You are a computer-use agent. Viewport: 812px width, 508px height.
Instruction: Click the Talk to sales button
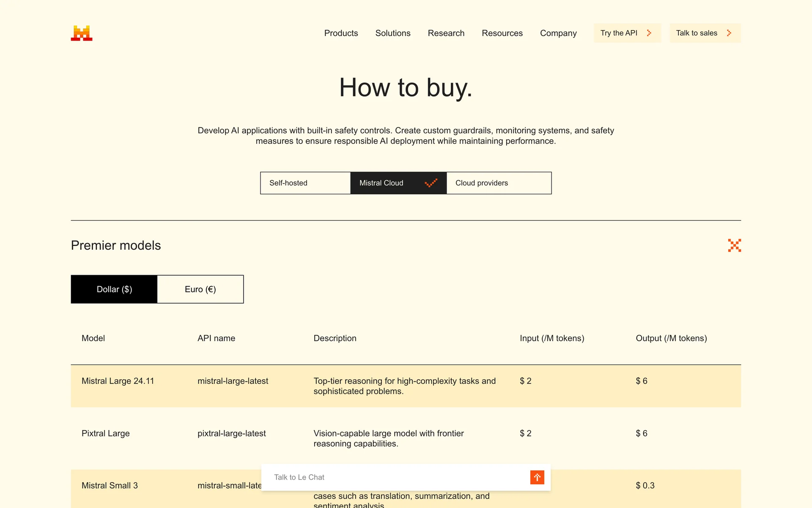point(697,33)
